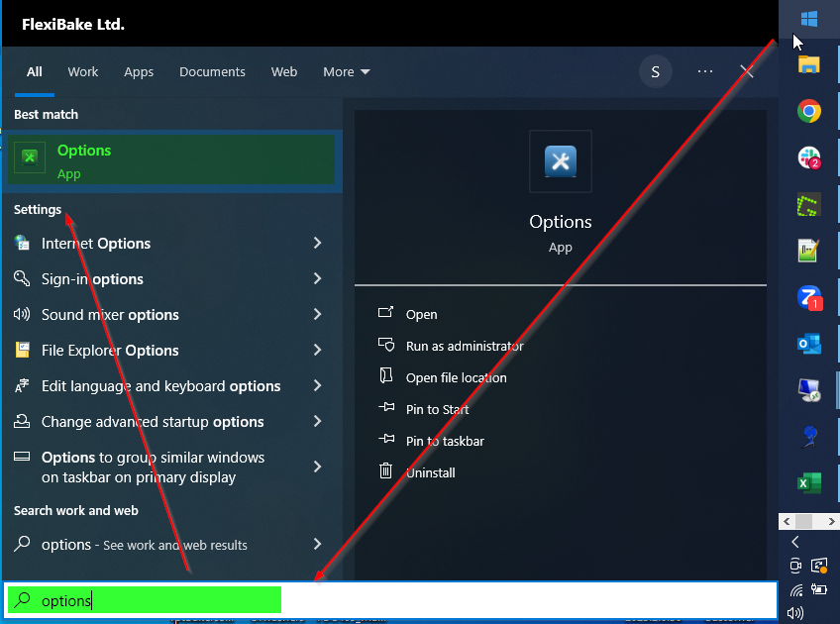This screenshot has width=840, height=624.
Task: Open the blue pin taskbar app
Action: [x=809, y=436]
